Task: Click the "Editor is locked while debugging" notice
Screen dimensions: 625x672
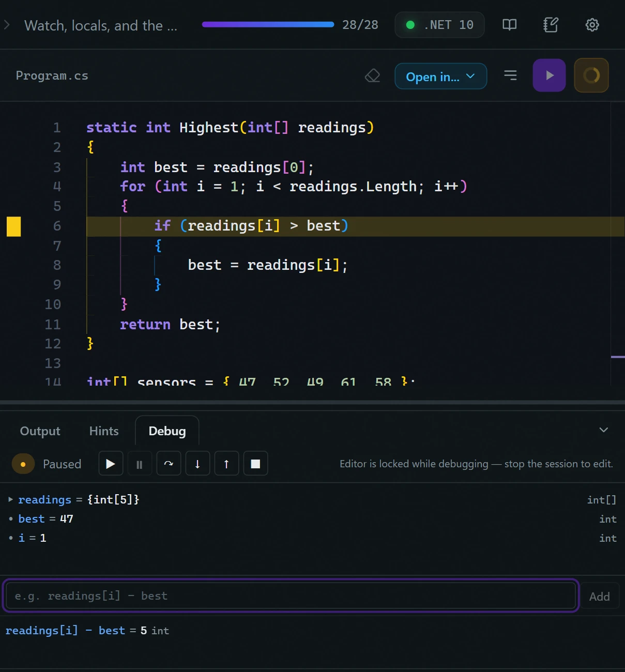Action: (476, 464)
